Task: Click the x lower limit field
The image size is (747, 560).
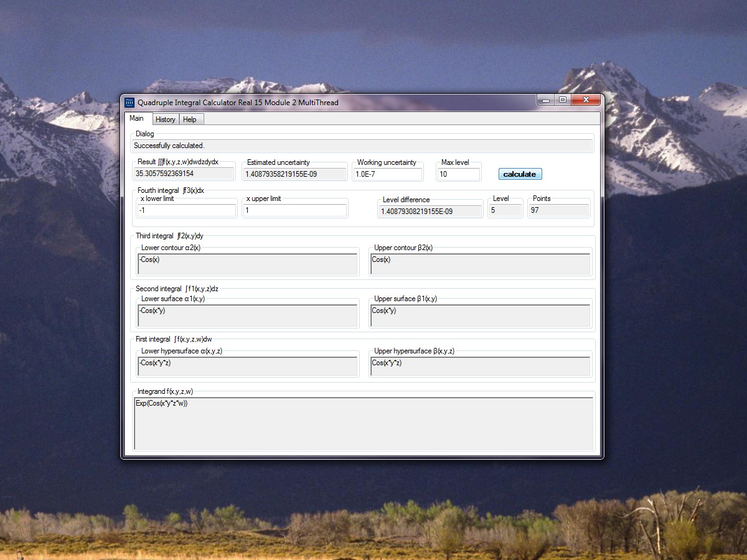Action: [186, 210]
